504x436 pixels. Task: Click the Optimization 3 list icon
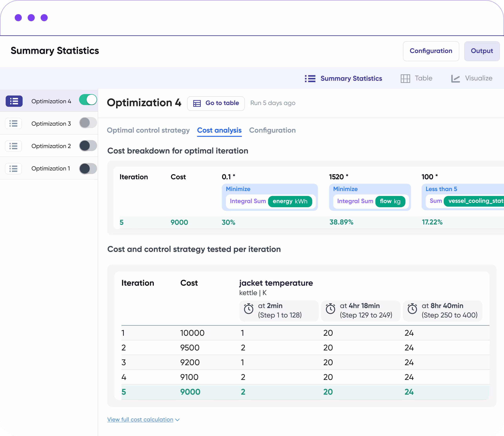point(13,124)
